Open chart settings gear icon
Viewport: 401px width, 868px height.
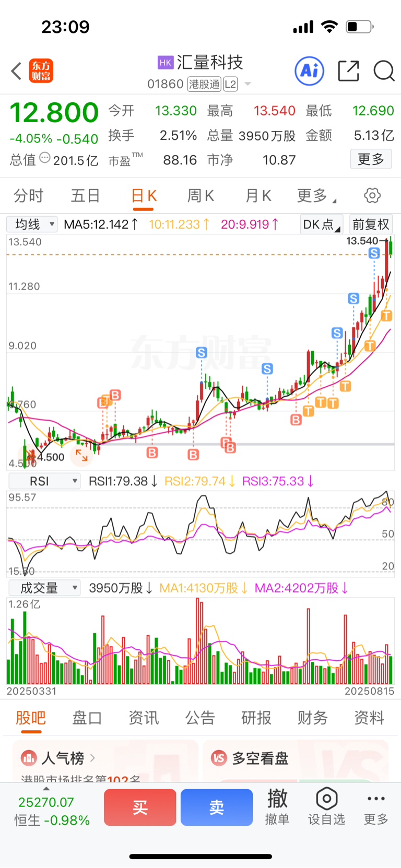[x=372, y=196]
